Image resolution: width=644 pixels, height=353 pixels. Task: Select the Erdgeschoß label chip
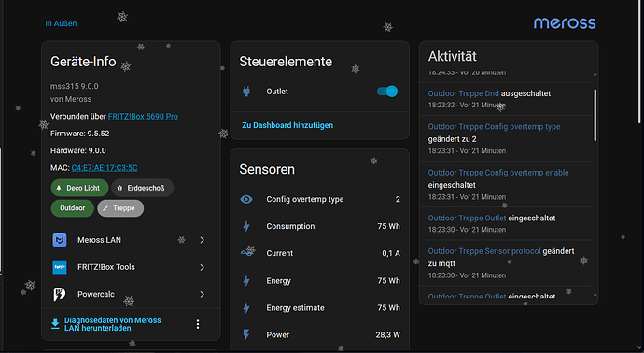pyautogui.click(x=142, y=188)
